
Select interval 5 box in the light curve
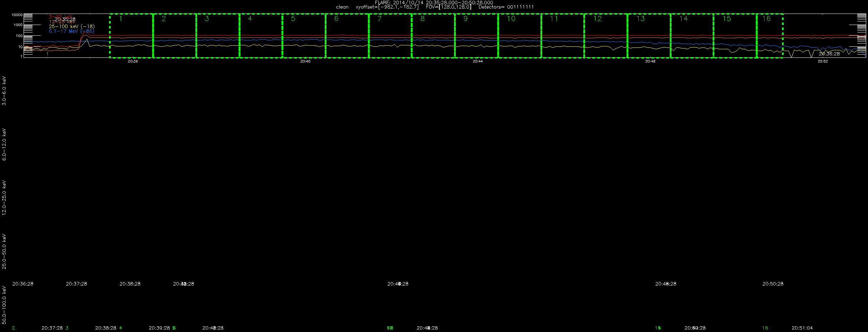pyautogui.click(x=304, y=36)
